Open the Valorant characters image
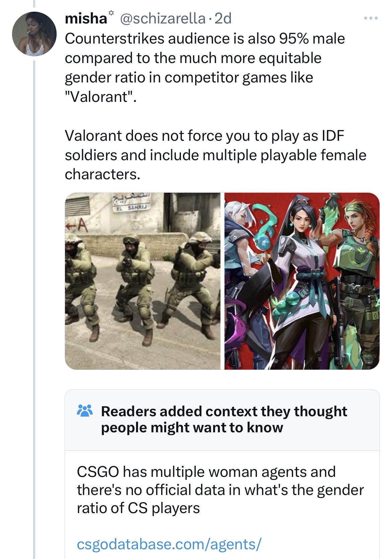The image size is (392, 559). [302, 281]
